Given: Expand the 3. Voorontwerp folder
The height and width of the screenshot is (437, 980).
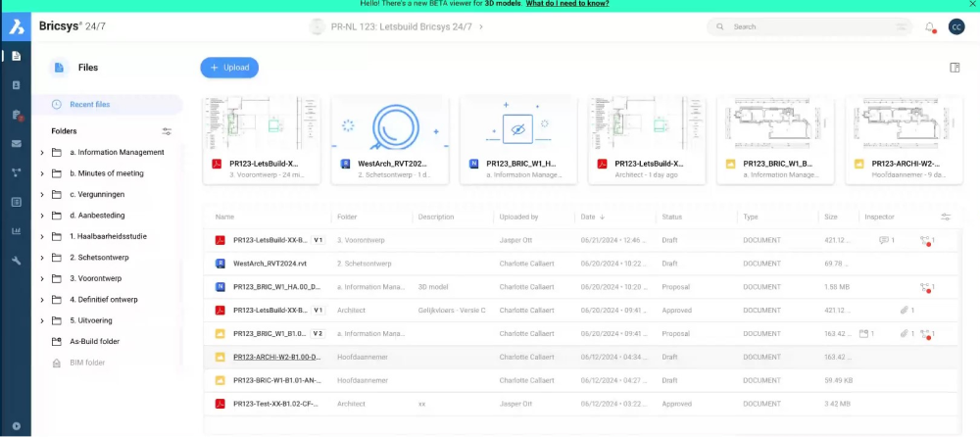Looking at the screenshot, I should tap(42, 279).
